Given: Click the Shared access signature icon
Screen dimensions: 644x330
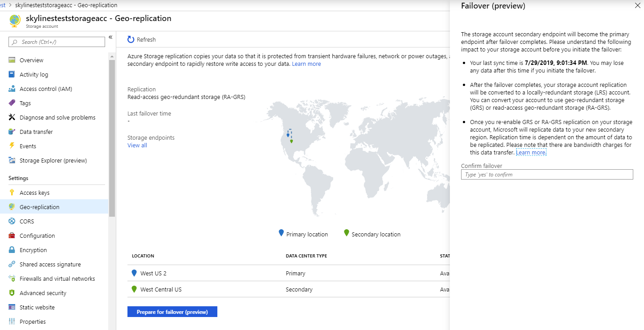Looking at the screenshot, I should [12, 264].
